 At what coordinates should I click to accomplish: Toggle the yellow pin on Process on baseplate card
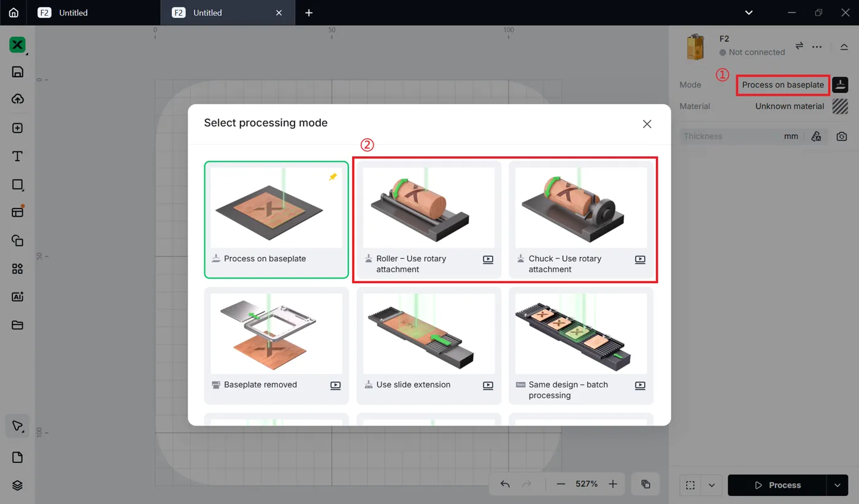[333, 177]
